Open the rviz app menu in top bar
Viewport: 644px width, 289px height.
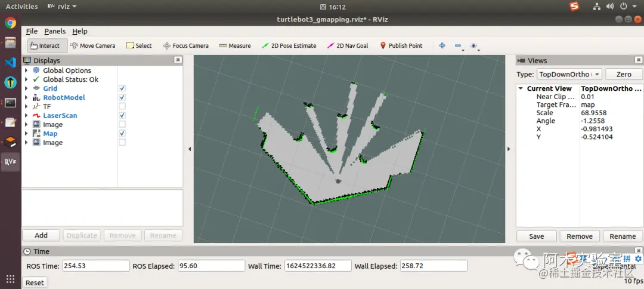click(x=61, y=7)
